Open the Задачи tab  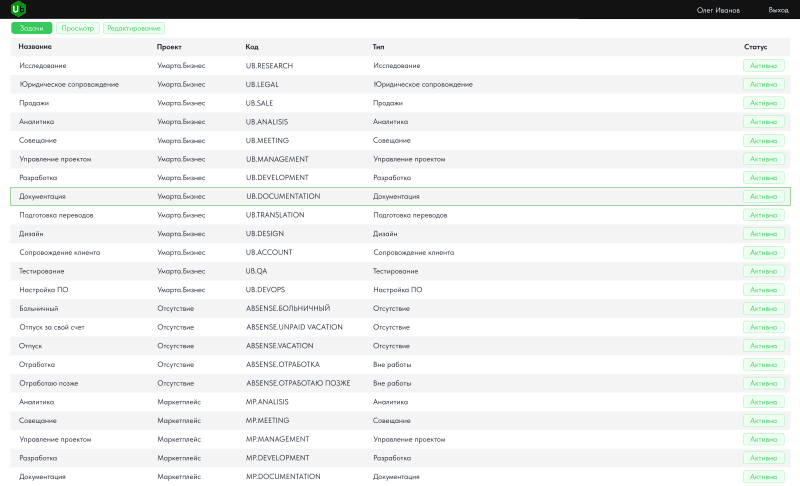pyautogui.click(x=32, y=28)
